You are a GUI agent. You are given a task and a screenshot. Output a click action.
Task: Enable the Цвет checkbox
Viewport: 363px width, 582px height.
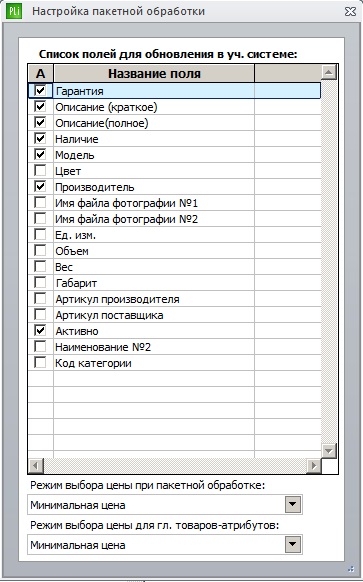(x=40, y=170)
